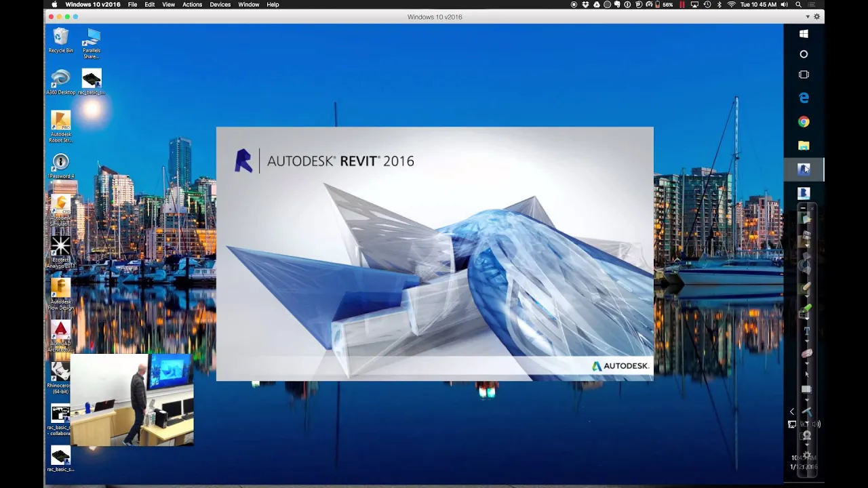Open the AirPlay display menu

point(694,4)
